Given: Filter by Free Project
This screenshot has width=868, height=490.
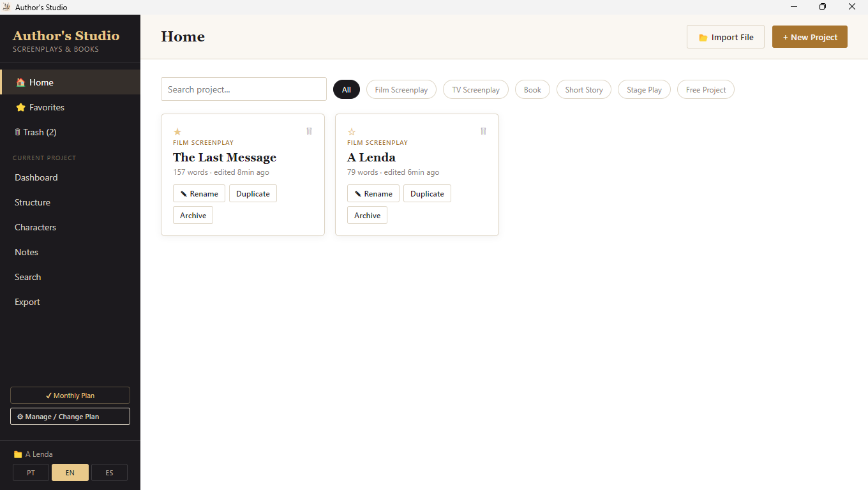Looking at the screenshot, I should [706, 89].
